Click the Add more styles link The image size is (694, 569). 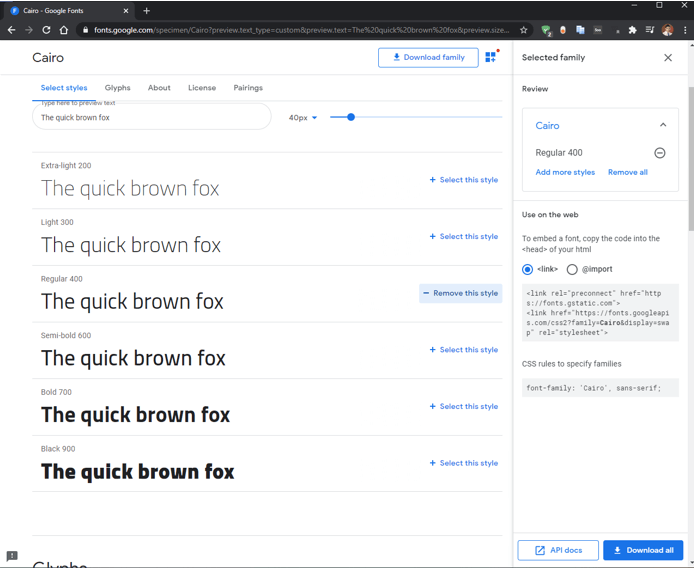coord(565,172)
